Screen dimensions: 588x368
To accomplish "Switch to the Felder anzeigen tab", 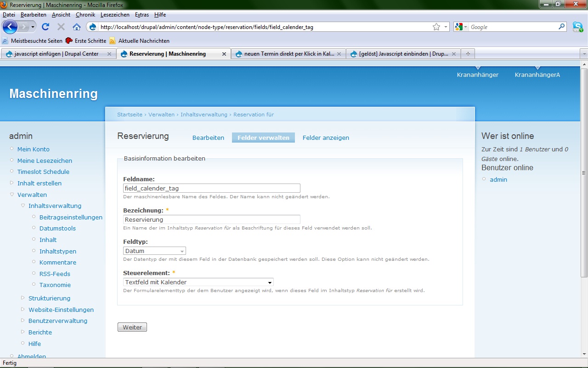I will pos(326,138).
